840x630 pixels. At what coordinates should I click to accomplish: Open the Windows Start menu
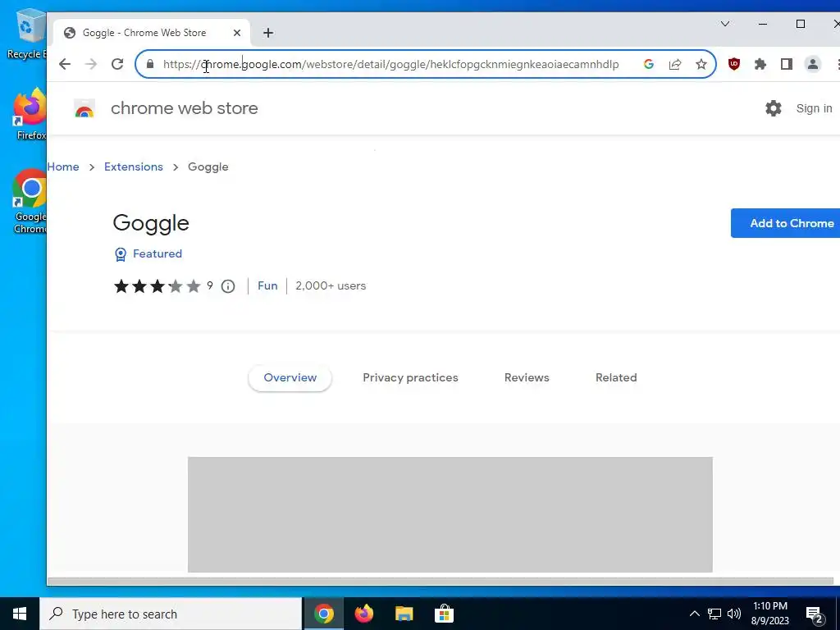[x=20, y=614]
